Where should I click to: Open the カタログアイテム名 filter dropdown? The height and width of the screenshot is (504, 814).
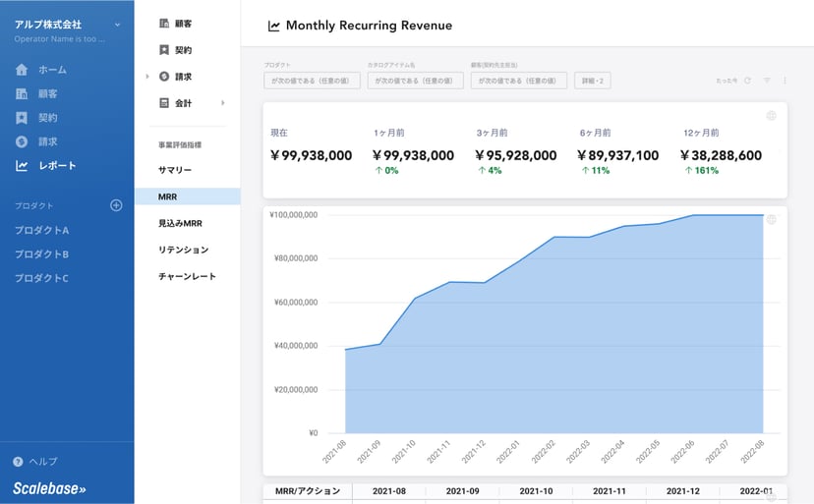(x=414, y=81)
